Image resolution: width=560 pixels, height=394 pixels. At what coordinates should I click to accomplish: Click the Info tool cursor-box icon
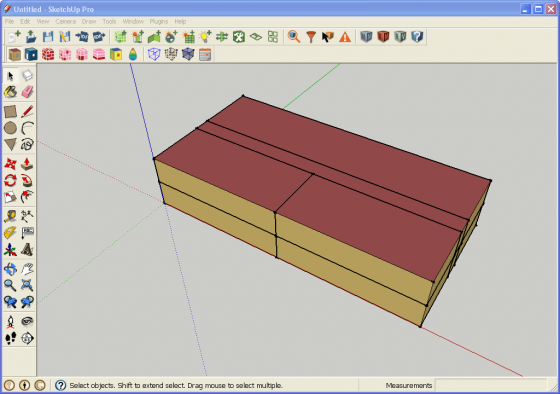tap(328, 36)
